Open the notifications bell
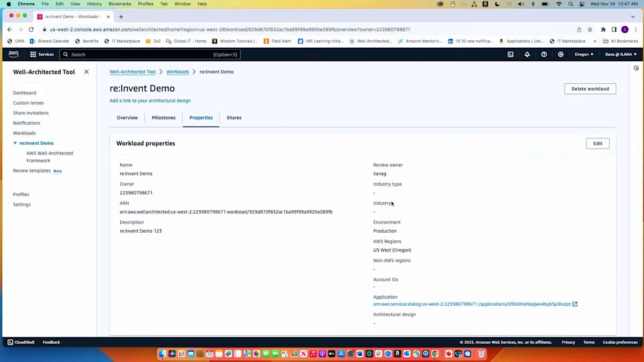Screen dimensions: 644x362 [527, 54]
